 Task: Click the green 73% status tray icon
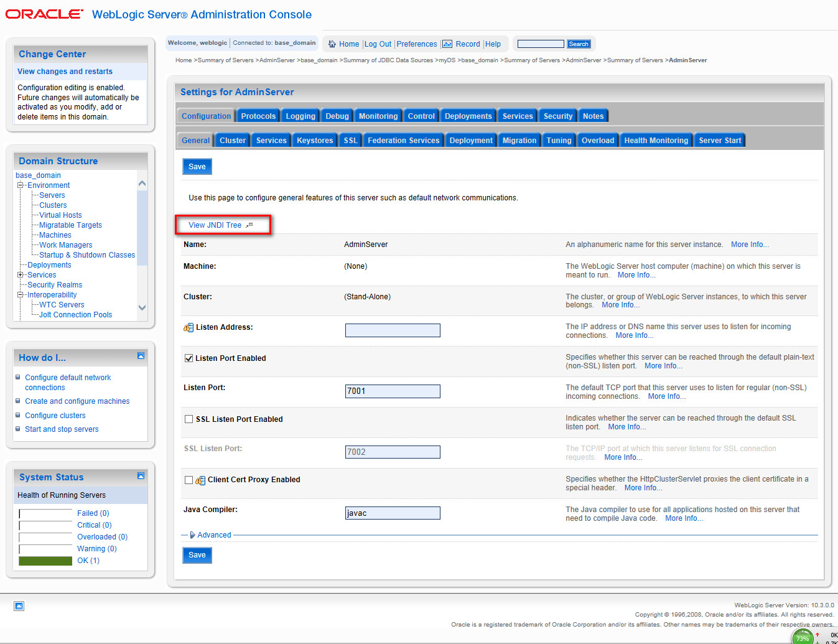[x=803, y=637]
